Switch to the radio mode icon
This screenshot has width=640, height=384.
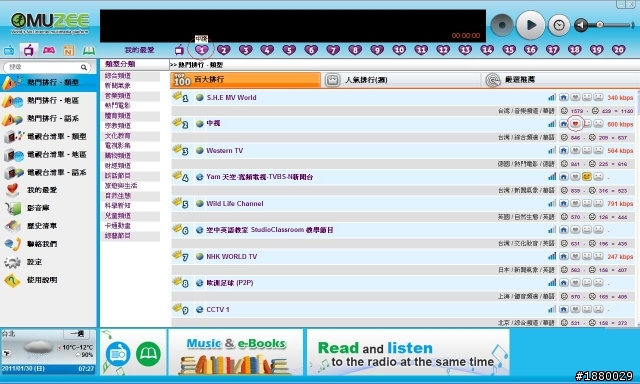(9, 51)
